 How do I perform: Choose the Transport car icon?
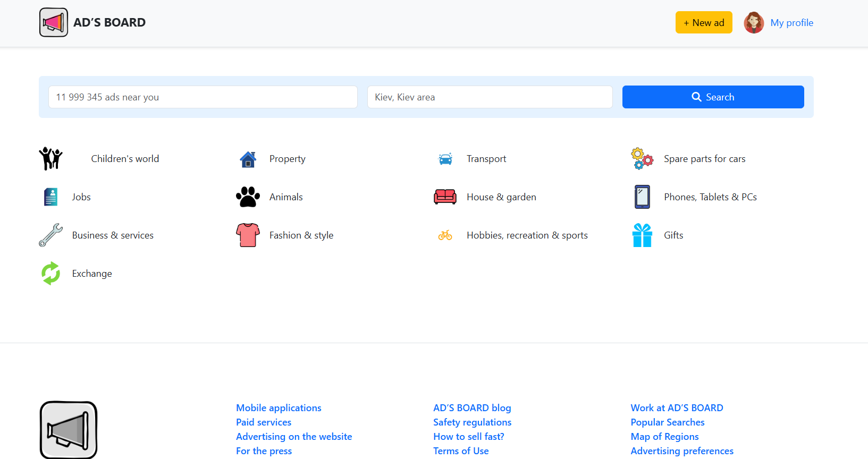coord(445,159)
